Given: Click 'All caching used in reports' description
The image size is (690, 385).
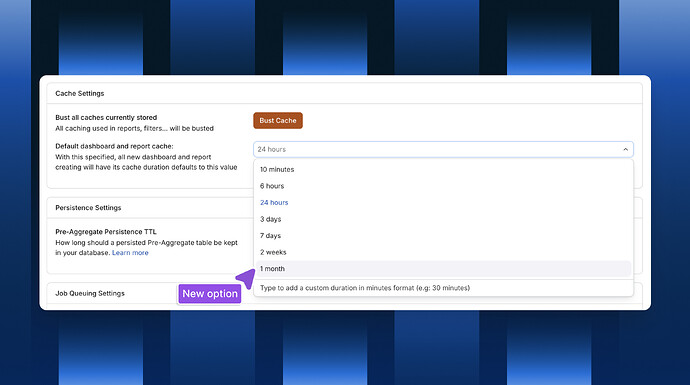Looking at the screenshot, I should 134,128.
